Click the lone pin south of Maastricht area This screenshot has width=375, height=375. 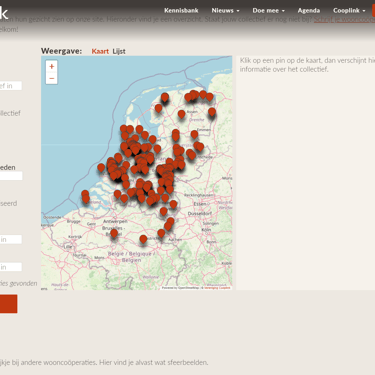(143, 239)
